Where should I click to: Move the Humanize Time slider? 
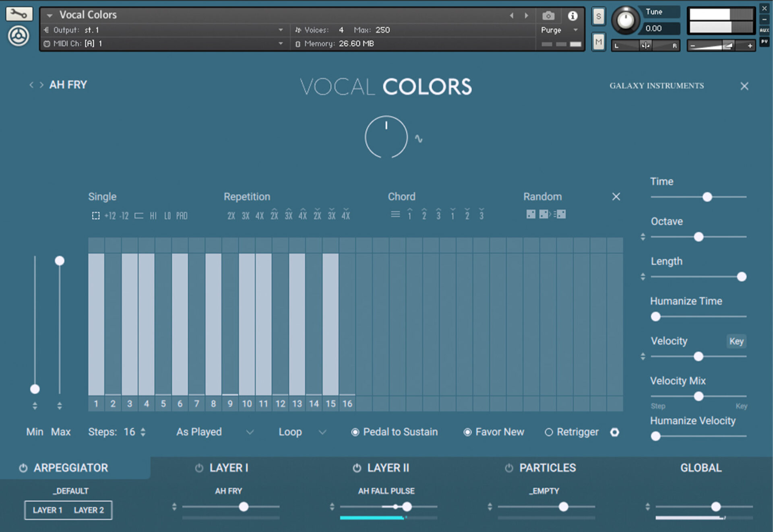pos(655,317)
